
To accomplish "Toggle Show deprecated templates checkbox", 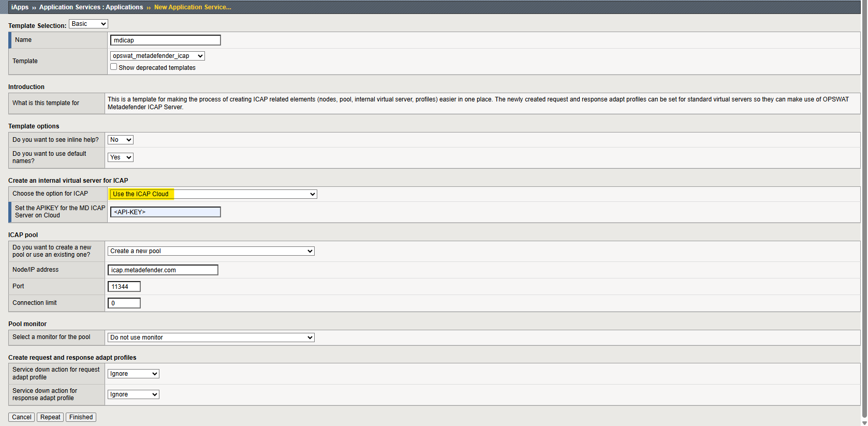I will click(x=113, y=67).
